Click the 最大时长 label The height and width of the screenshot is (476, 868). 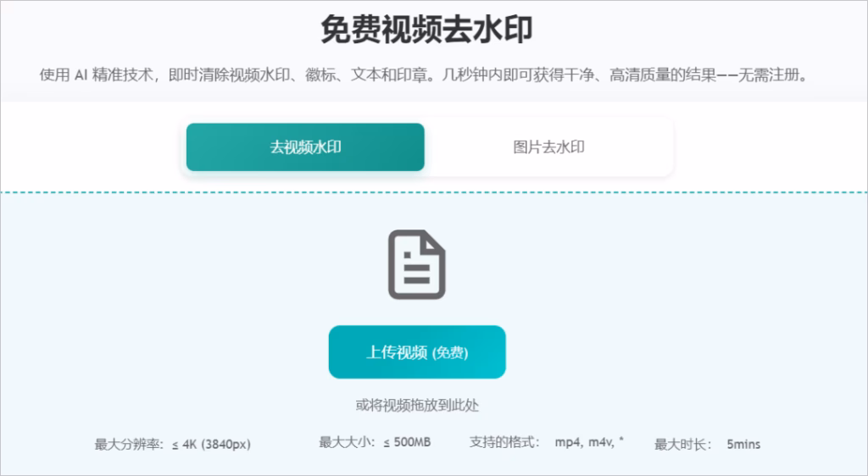(x=682, y=444)
